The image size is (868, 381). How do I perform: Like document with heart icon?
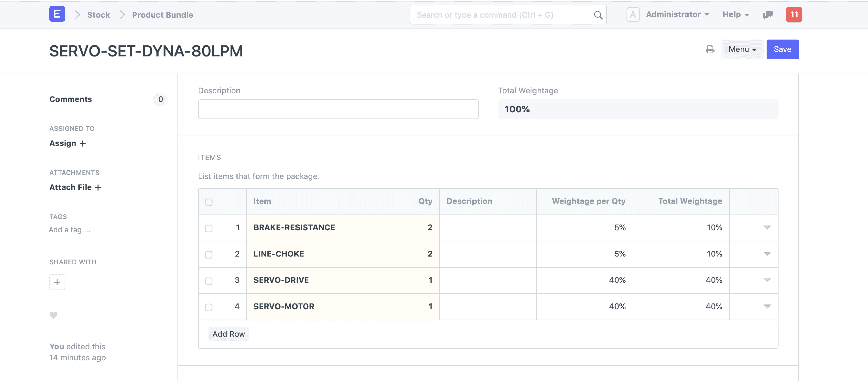(x=54, y=315)
